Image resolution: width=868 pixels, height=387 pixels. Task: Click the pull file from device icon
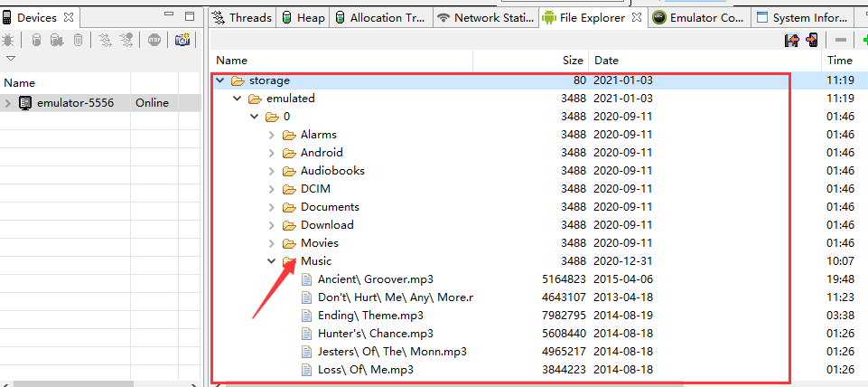[791, 40]
